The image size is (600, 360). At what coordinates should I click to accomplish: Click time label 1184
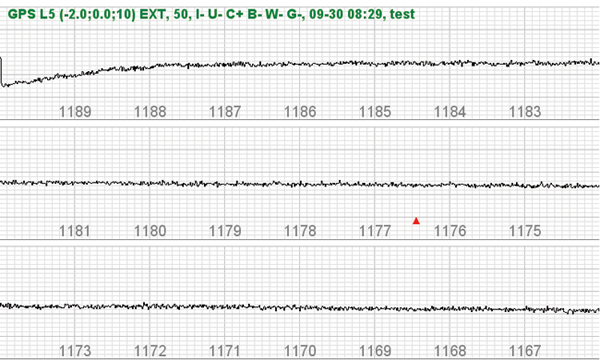pos(450,112)
